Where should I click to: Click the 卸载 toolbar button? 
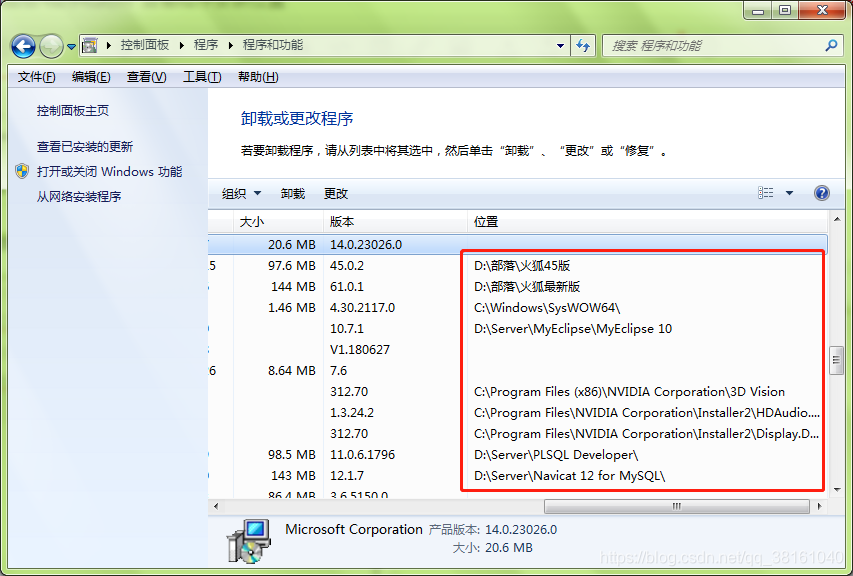tap(293, 194)
